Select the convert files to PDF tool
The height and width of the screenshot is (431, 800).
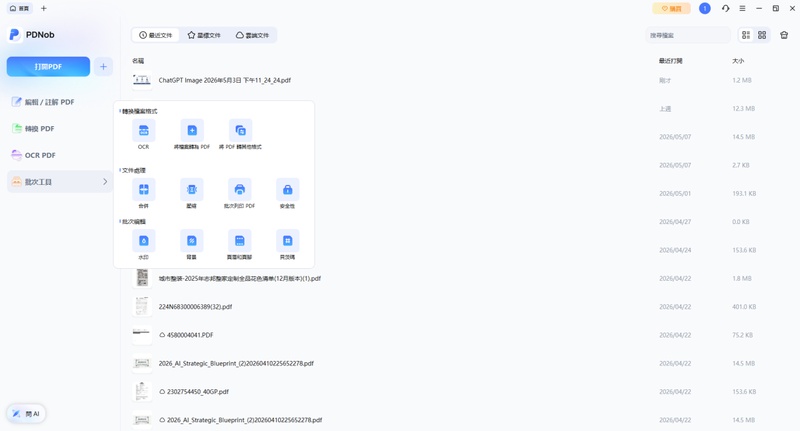(x=192, y=131)
